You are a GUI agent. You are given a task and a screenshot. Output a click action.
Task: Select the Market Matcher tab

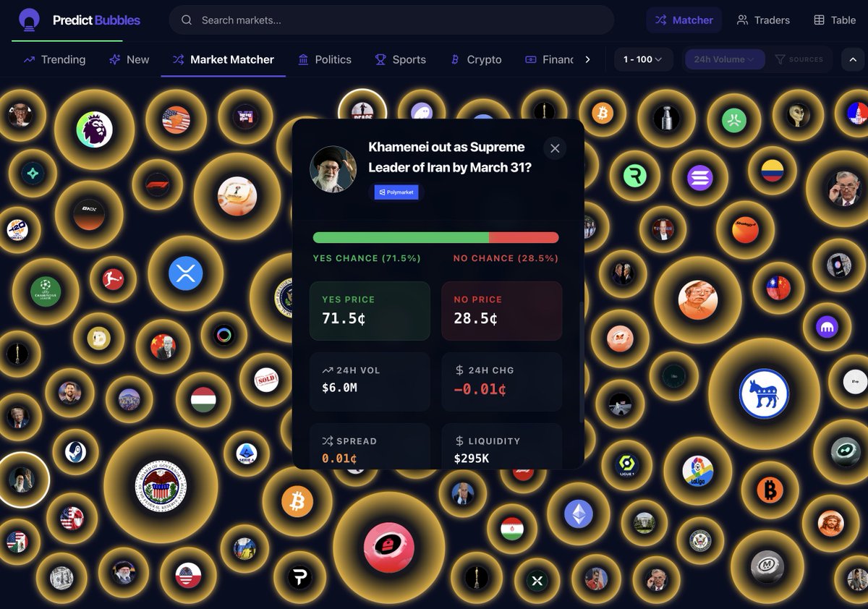pyautogui.click(x=223, y=59)
